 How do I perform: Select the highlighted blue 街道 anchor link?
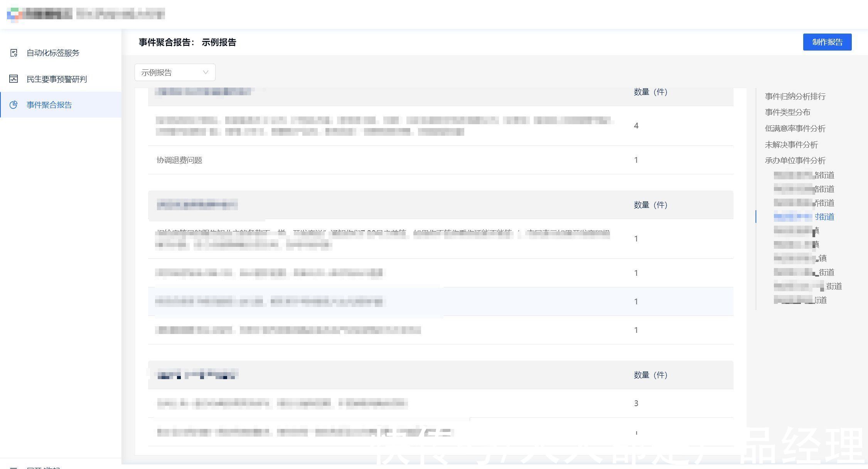[x=804, y=217]
